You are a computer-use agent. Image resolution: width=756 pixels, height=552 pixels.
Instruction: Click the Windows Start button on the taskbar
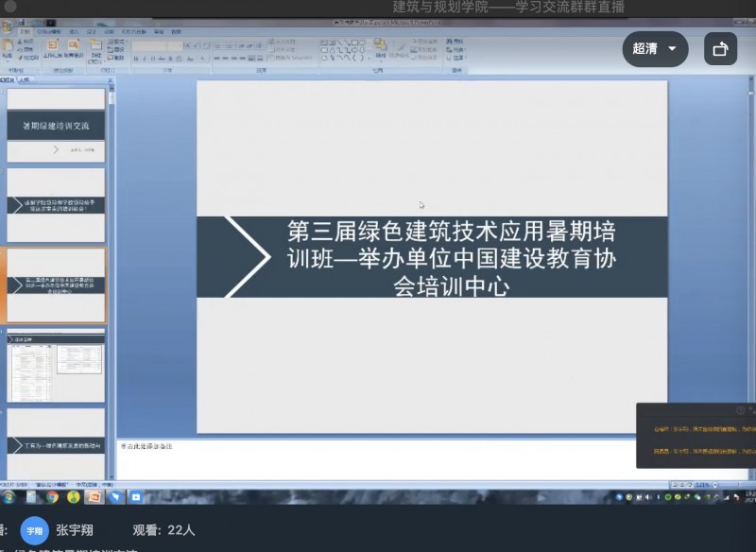coord(9,496)
